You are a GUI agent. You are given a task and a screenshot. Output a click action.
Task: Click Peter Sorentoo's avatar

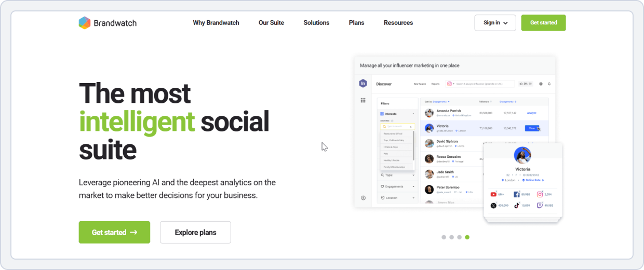(429, 190)
